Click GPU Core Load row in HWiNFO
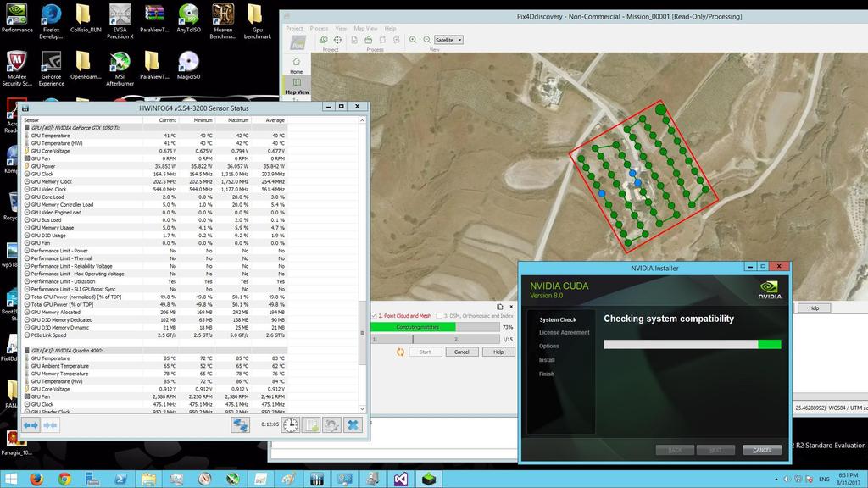 pos(155,197)
